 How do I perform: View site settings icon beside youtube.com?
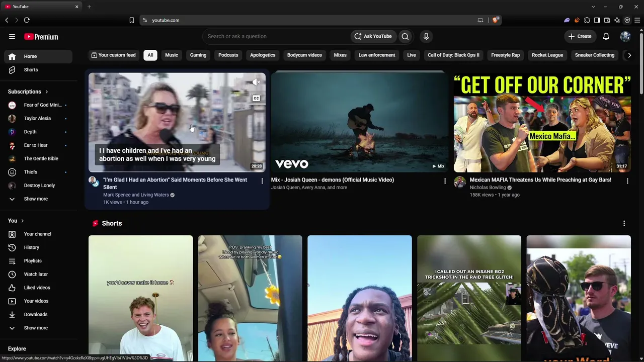coord(145,20)
